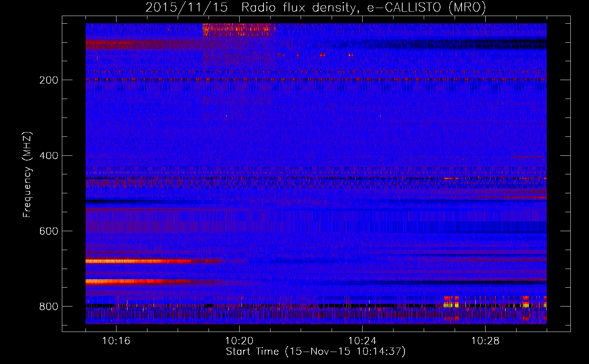
Task: Click the 200 frequency tick label
Action: (49, 80)
